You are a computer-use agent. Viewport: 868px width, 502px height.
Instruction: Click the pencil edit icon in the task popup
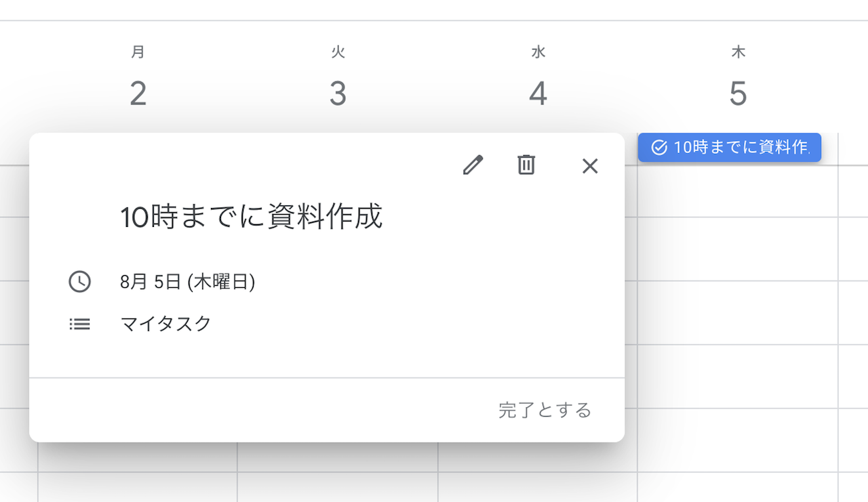(x=473, y=165)
